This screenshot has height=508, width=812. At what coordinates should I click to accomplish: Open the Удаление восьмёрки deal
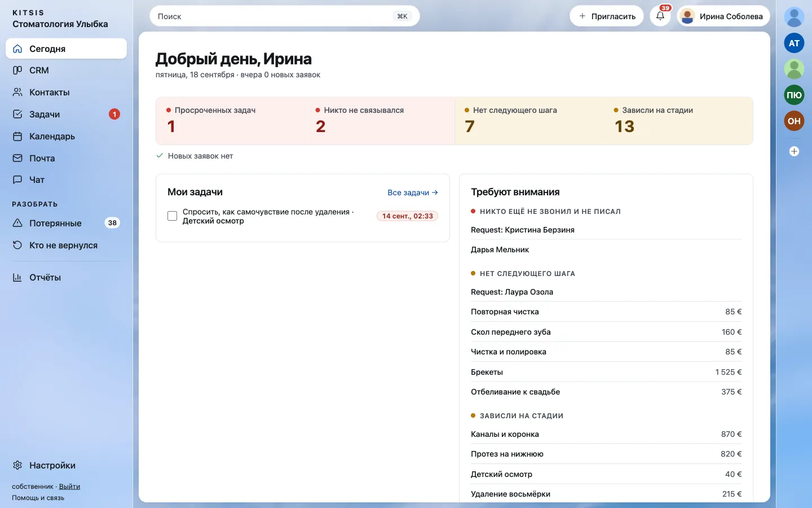606,494
